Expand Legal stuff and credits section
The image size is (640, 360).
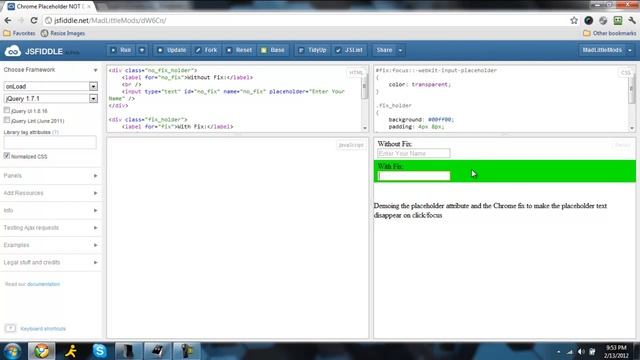click(x=50, y=262)
